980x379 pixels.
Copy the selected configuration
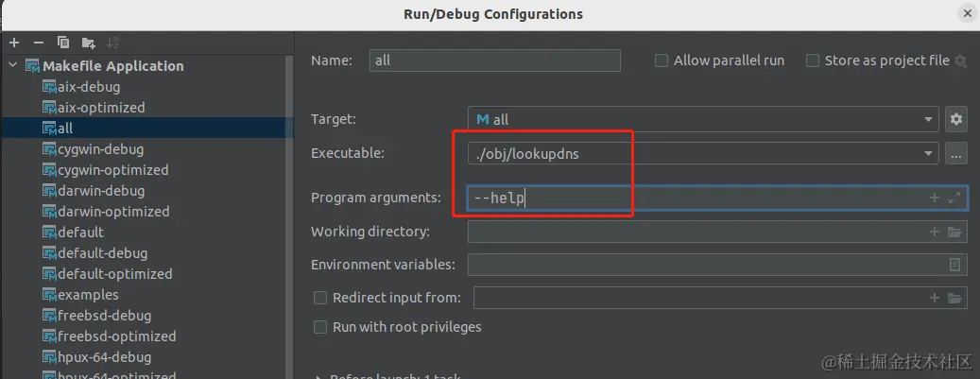63,43
